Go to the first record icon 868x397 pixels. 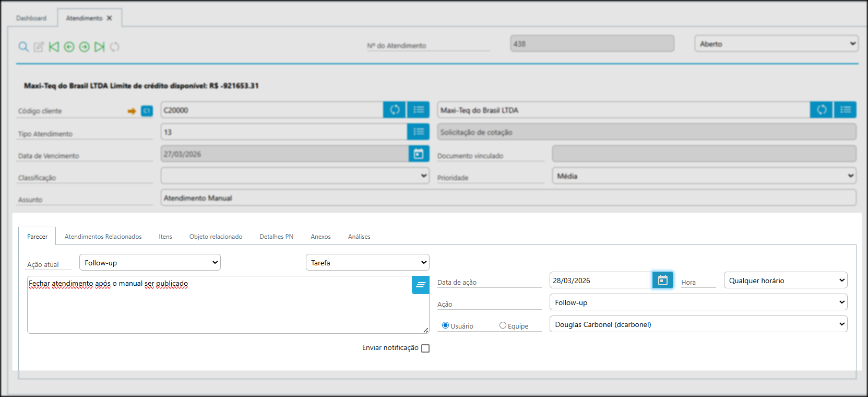54,47
